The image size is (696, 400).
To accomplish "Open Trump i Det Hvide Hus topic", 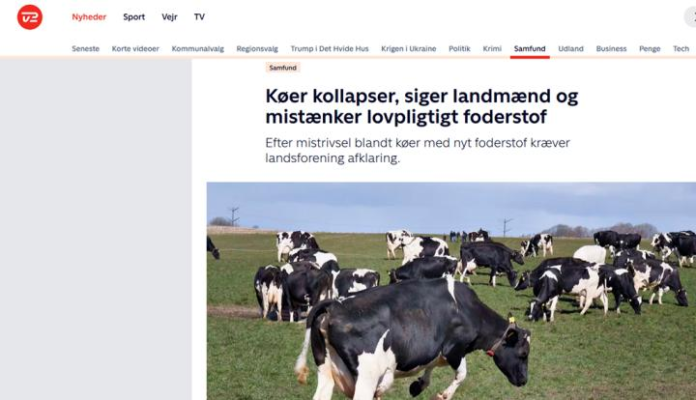I will (x=330, y=49).
